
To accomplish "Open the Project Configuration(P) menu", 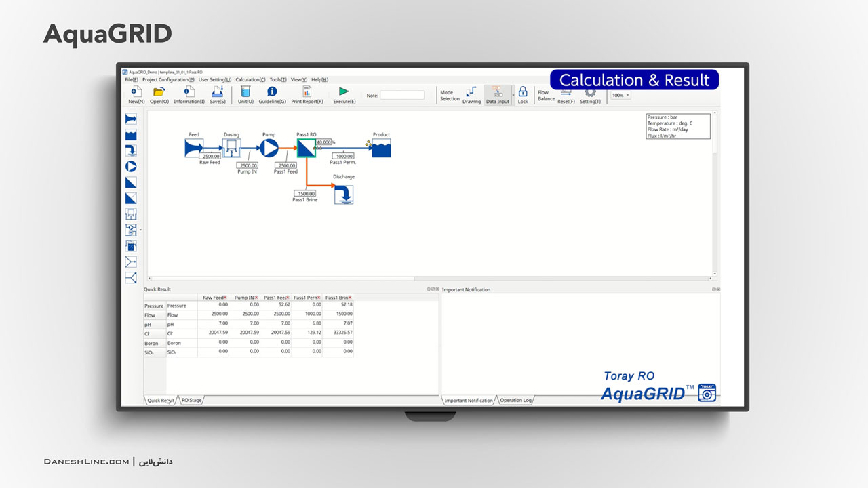I will (x=168, y=79).
